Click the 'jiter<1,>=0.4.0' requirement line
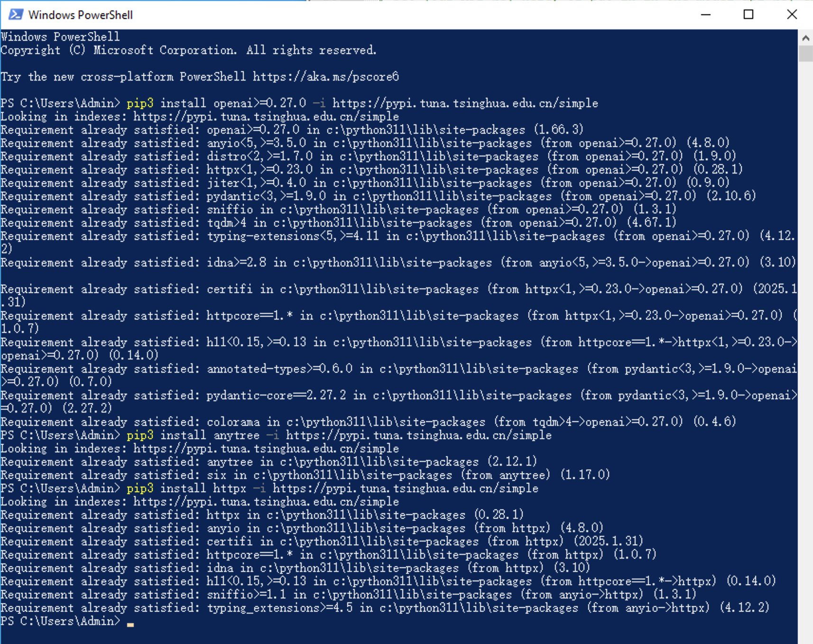 [x=365, y=183]
